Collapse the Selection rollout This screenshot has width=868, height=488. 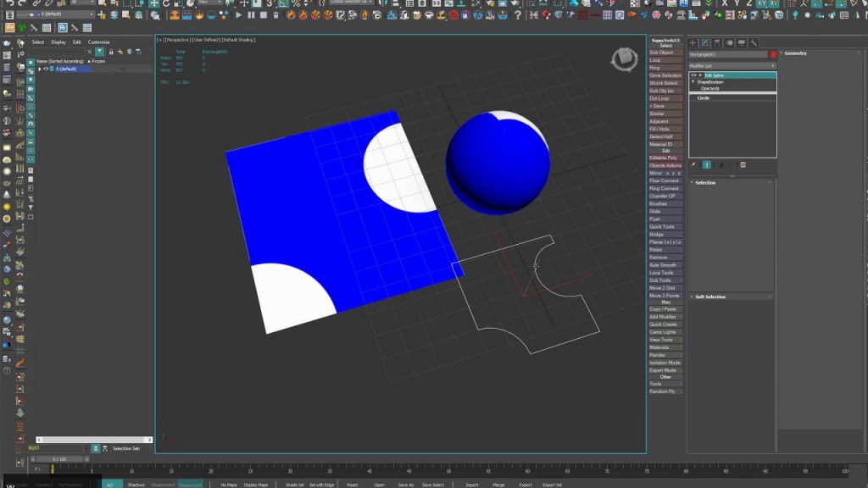706,183
